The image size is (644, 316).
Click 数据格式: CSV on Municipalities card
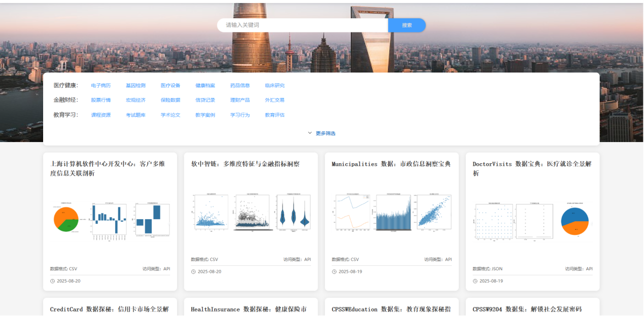click(x=345, y=259)
